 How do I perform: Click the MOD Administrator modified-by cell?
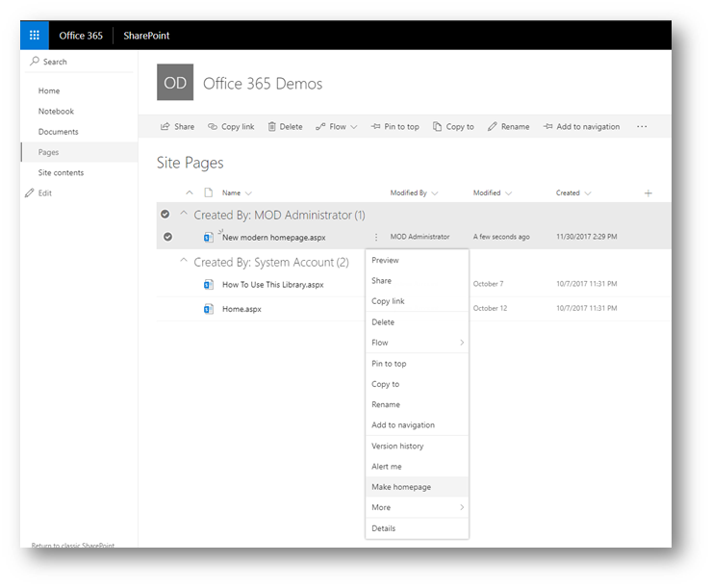[420, 237]
